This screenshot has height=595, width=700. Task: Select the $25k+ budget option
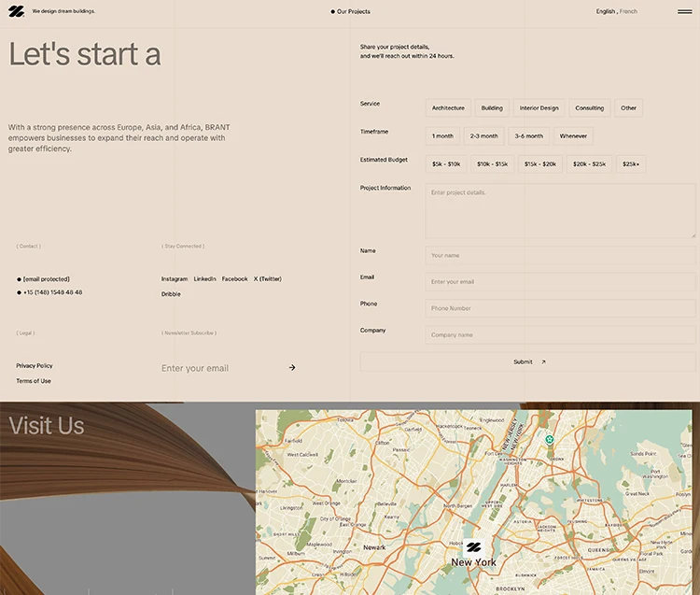(631, 164)
